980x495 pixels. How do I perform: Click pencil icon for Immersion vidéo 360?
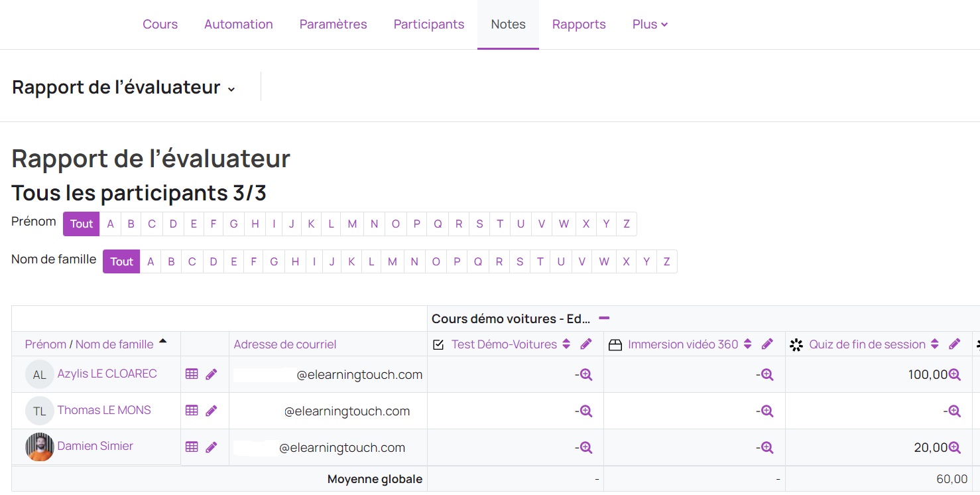pyautogui.click(x=767, y=344)
